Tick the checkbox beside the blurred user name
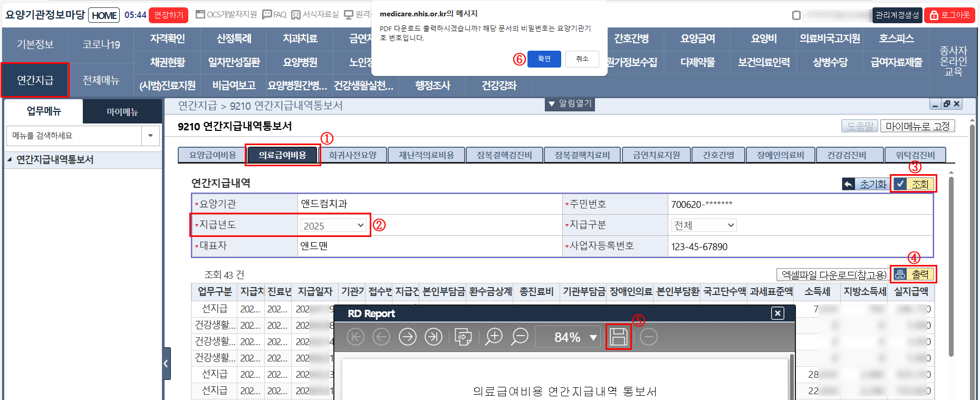The width and height of the screenshot is (980, 400). point(796,15)
